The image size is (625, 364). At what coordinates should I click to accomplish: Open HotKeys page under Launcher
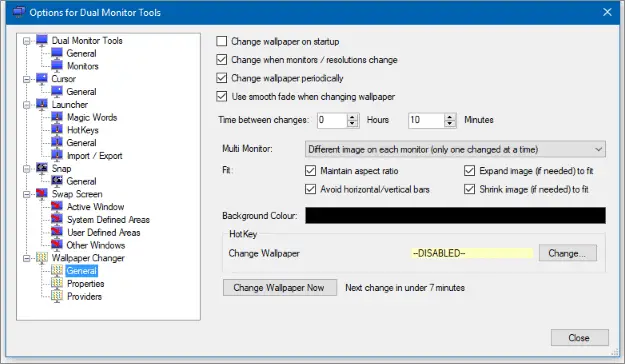[83, 130]
